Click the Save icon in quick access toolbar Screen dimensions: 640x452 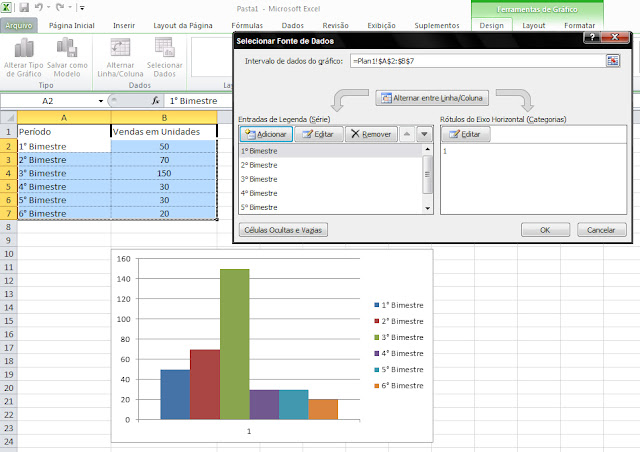(24, 7)
